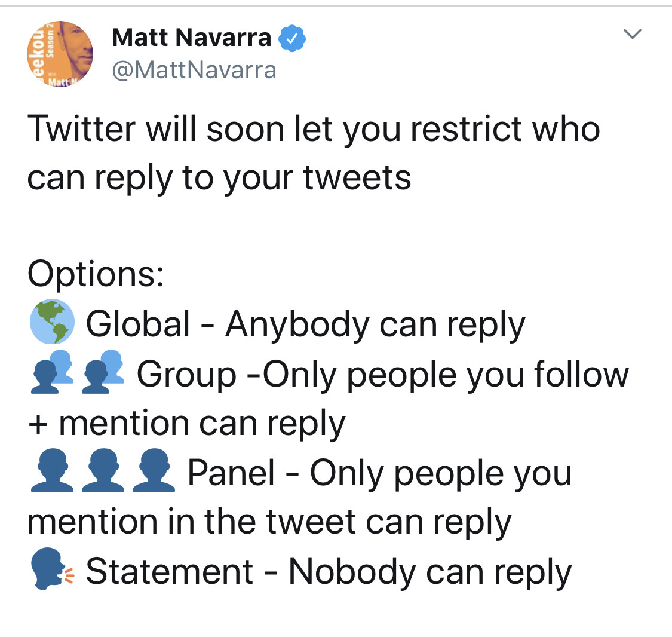Image resolution: width=672 pixels, height=637 pixels.
Task: Click the 'Options:' heading text
Action: [x=96, y=274]
